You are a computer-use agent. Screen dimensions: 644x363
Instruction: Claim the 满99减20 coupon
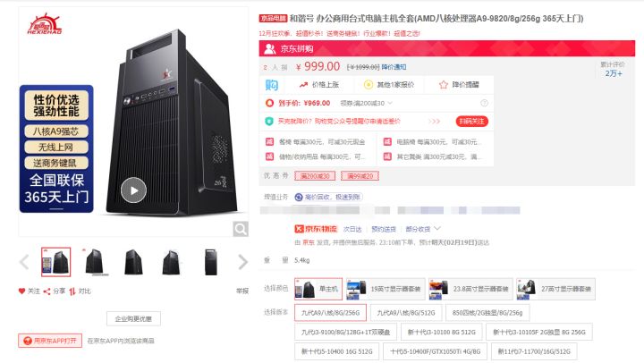[360, 176]
